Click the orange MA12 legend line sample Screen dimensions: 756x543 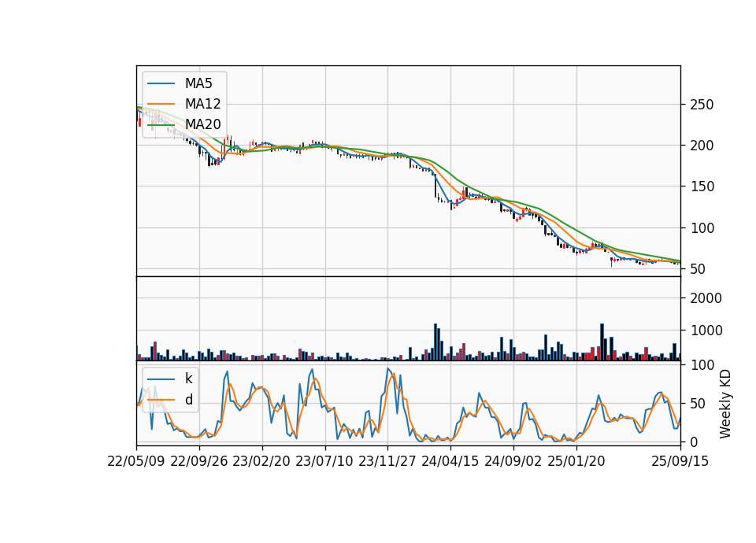[x=161, y=104]
